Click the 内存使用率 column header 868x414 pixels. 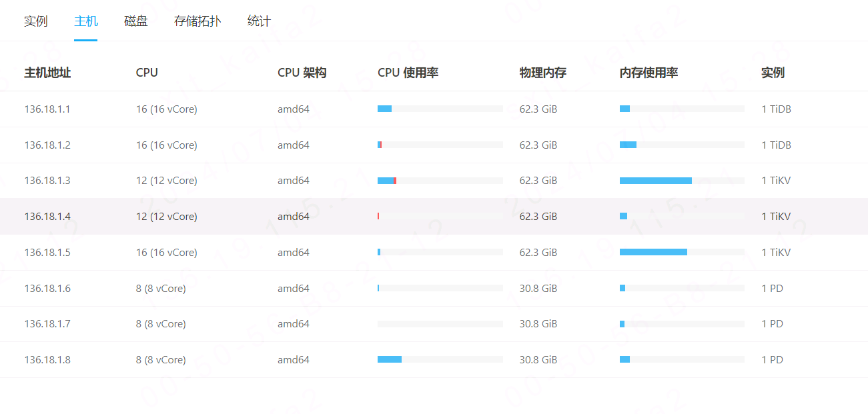pos(648,73)
